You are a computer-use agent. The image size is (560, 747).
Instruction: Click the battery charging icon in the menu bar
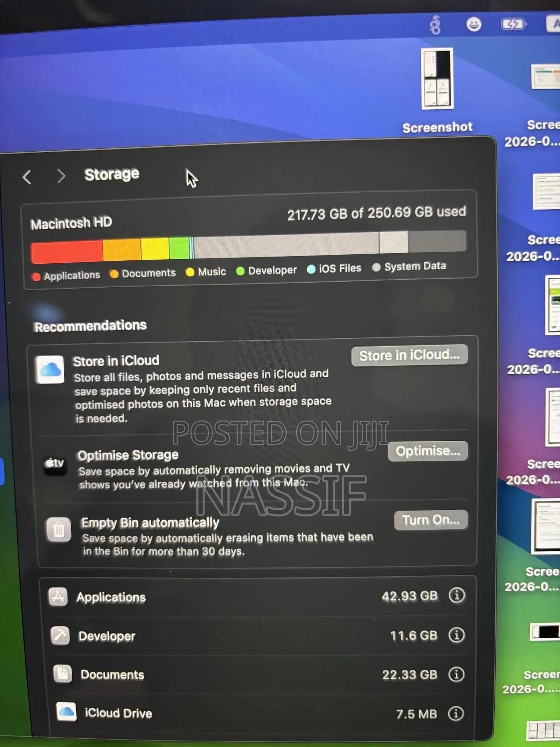(514, 25)
